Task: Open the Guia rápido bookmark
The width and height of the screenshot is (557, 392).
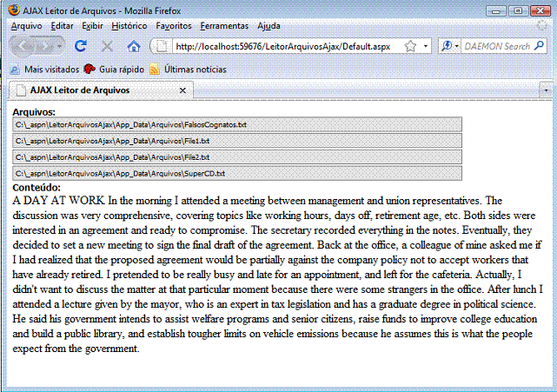Action: coord(113,69)
